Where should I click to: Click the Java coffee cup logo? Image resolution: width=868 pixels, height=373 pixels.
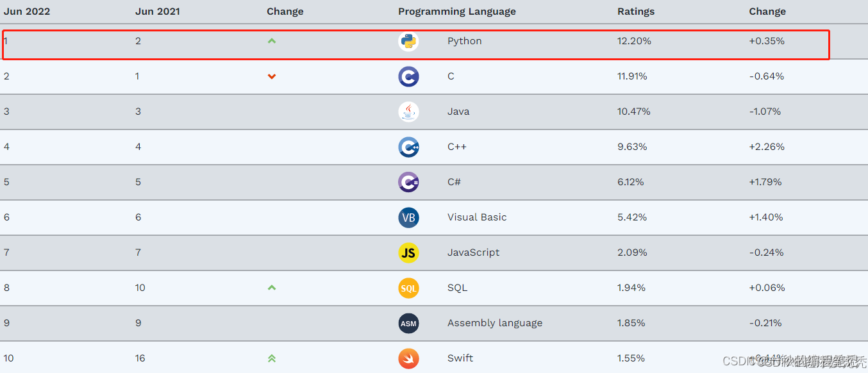408,112
